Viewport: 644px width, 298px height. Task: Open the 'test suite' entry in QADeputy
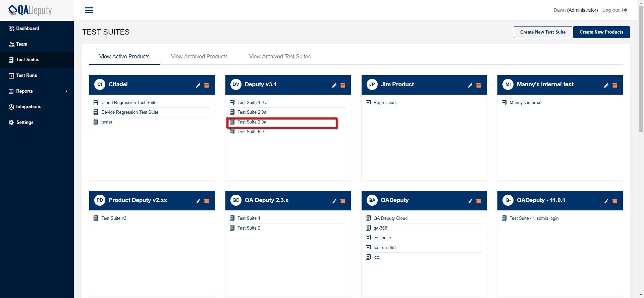click(x=382, y=238)
